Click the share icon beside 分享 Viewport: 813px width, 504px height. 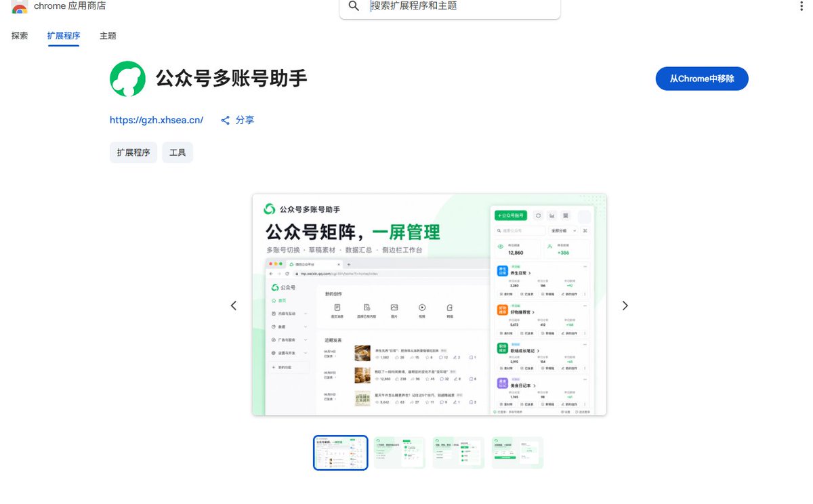click(x=226, y=120)
